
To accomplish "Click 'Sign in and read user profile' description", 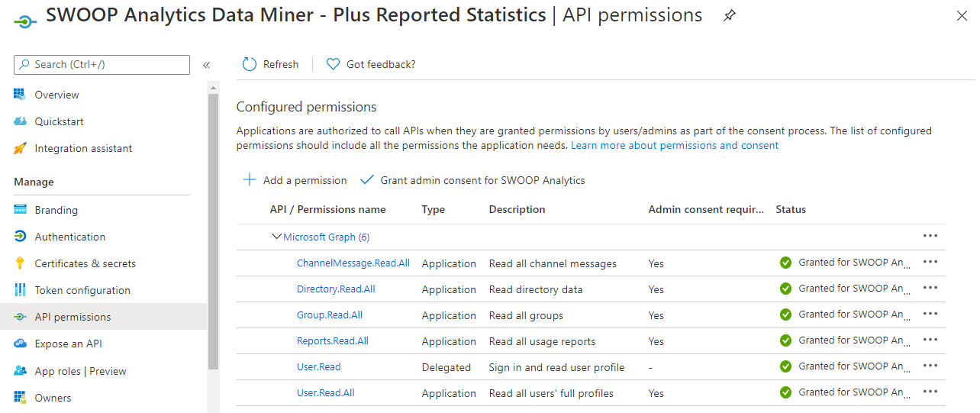I will coord(556,367).
